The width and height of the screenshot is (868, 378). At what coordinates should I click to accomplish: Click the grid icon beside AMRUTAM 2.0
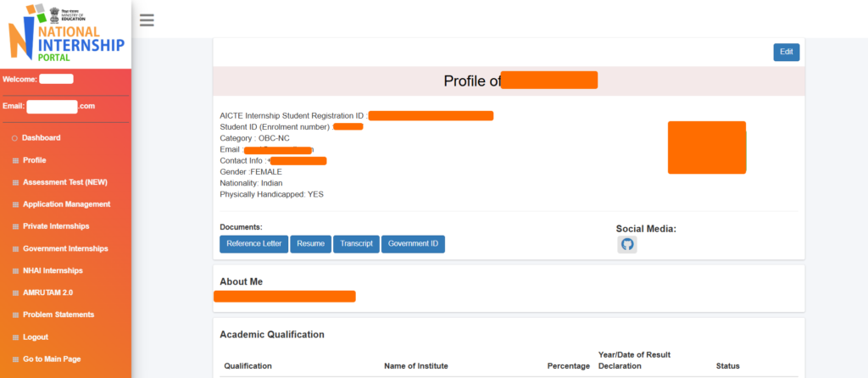[x=15, y=293]
